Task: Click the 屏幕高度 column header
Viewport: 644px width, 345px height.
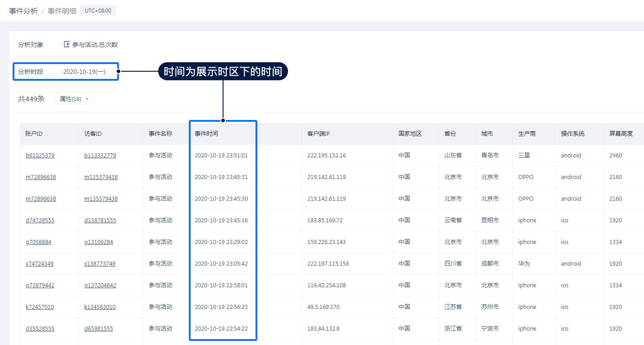Action: coord(621,134)
